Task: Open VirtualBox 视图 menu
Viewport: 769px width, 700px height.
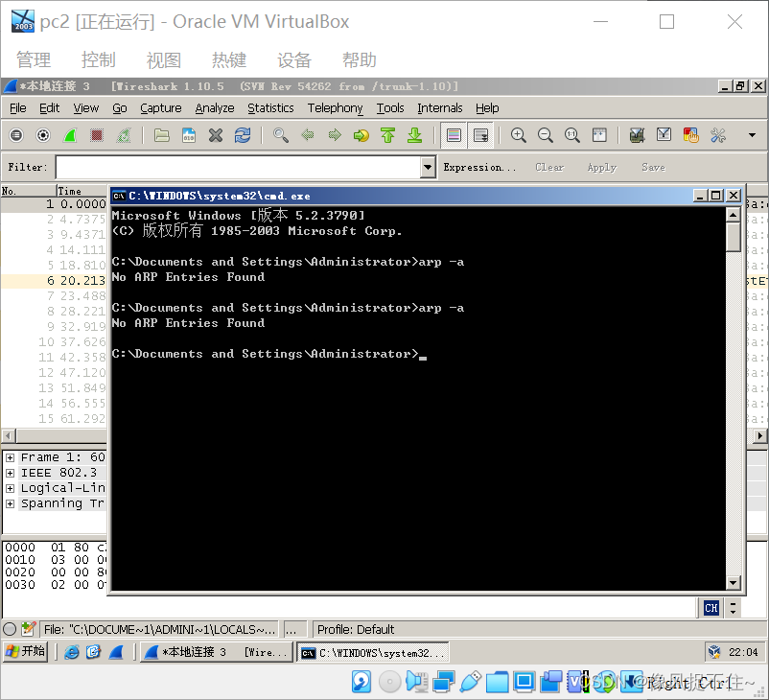Action: tap(164, 60)
